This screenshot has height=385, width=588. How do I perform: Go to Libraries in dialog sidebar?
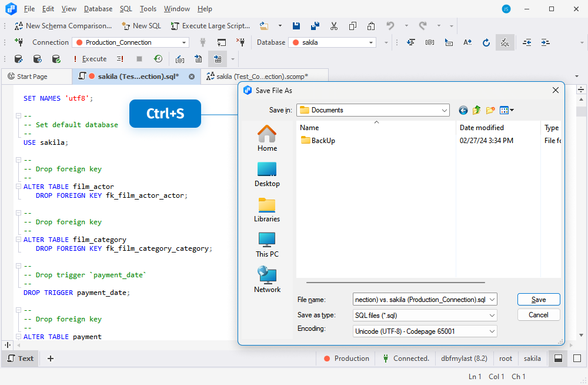click(267, 210)
